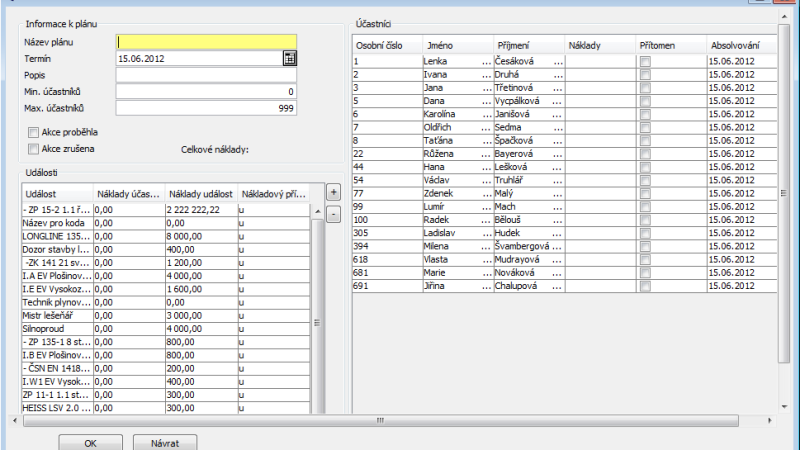Mark Lenka Česáková as Přítomen
The image size is (800, 450).
coord(645,62)
